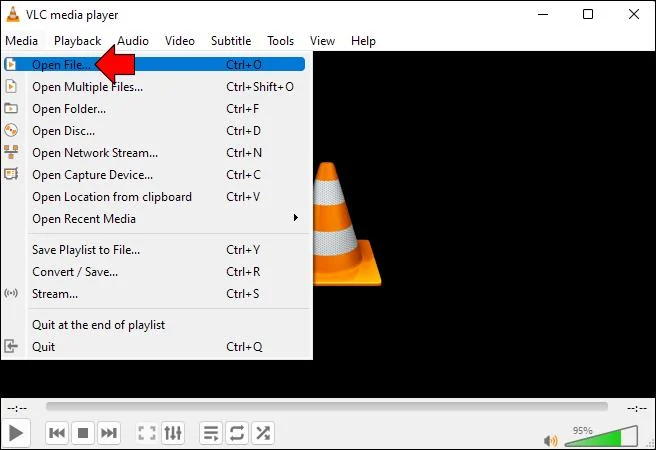Toggle Quit at the end of playlist
The height and width of the screenshot is (450, 656).
(x=154, y=325)
